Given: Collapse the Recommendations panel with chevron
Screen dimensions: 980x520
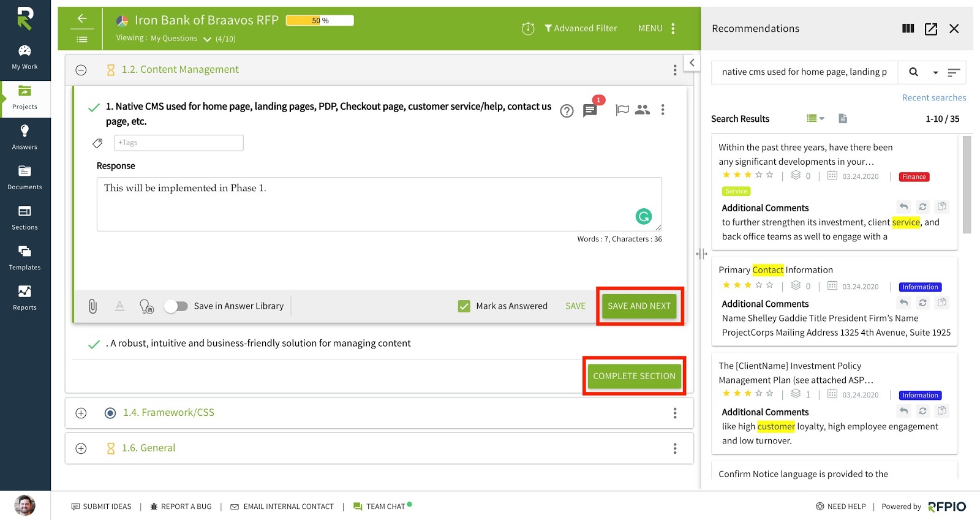Looking at the screenshot, I should pyautogui.click(x=692, y=62).
